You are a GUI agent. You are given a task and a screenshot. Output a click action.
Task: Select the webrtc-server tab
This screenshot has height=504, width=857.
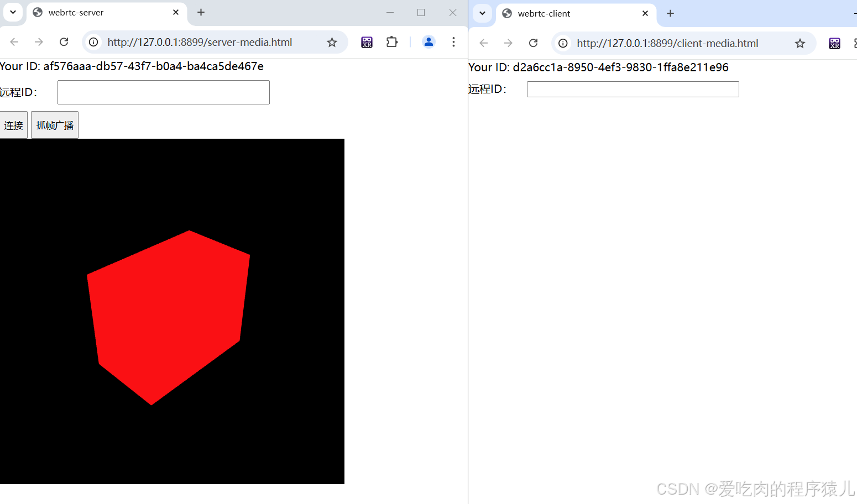(x=107, y=12)
